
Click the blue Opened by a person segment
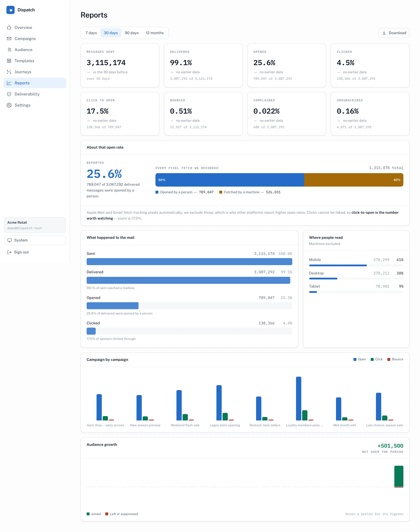tap(230, 180)
